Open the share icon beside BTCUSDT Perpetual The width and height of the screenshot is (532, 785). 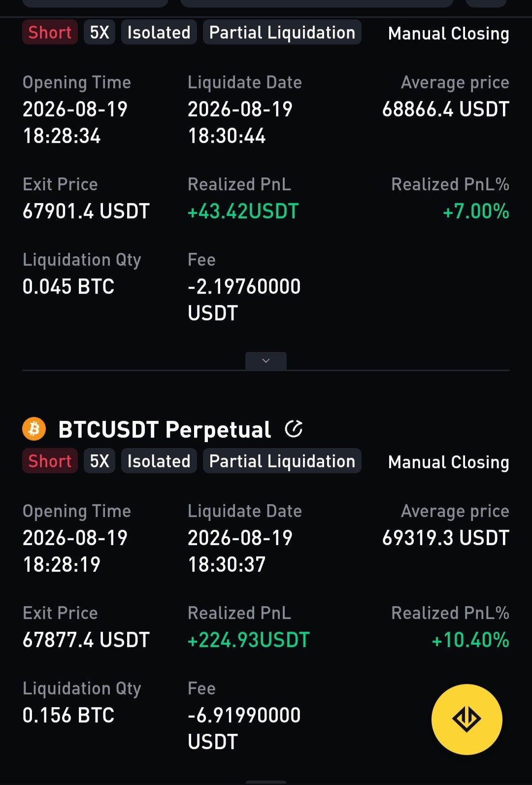(x=294, y=429)
